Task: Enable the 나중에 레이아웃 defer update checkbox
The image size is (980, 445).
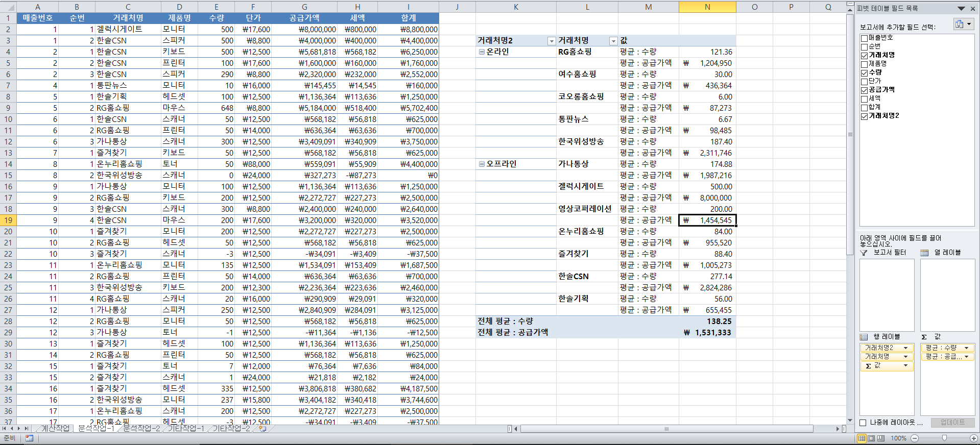Action: (x=863, y=423)
